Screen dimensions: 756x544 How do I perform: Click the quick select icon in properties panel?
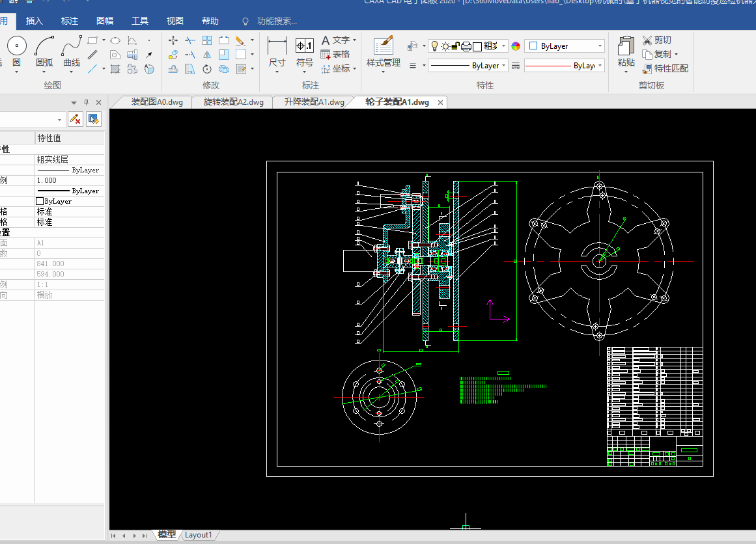[94, 118]
